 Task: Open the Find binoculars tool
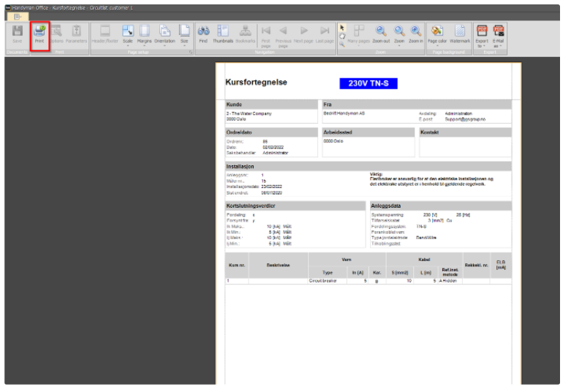[203, 35]
